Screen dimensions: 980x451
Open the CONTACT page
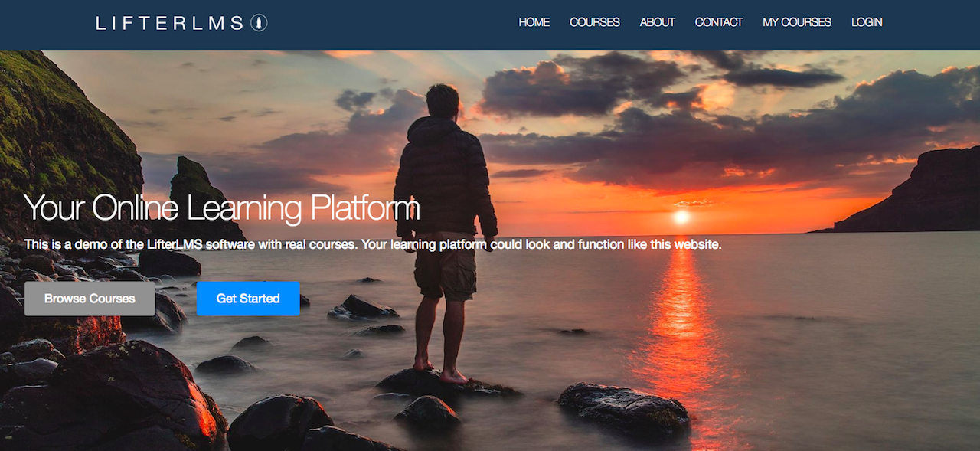(718, 22)
